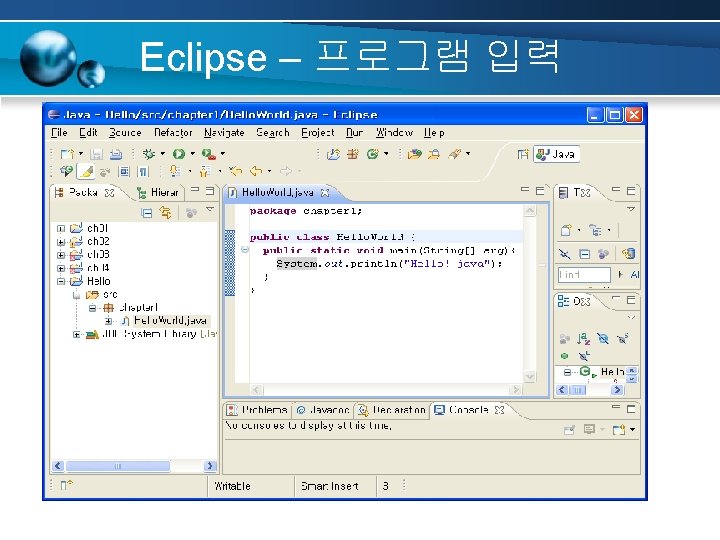Image resolution: width=720 pixels, height=540 pixels.
Task: Click the Search flashlight toolbar icon
Action: coord(455,154)
